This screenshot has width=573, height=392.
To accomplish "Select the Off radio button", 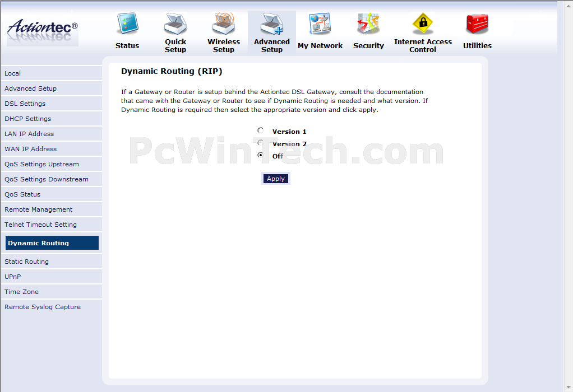I will [261, 155].
